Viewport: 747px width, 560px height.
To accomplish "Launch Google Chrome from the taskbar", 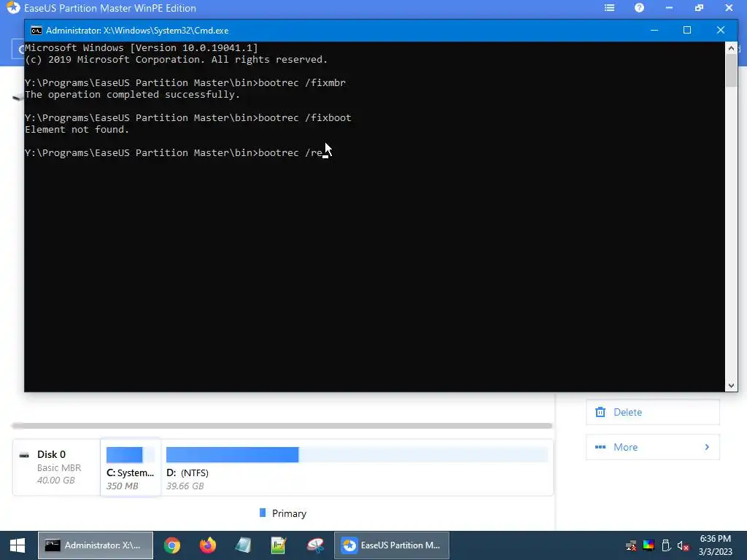I will click(x=172, y=545).
